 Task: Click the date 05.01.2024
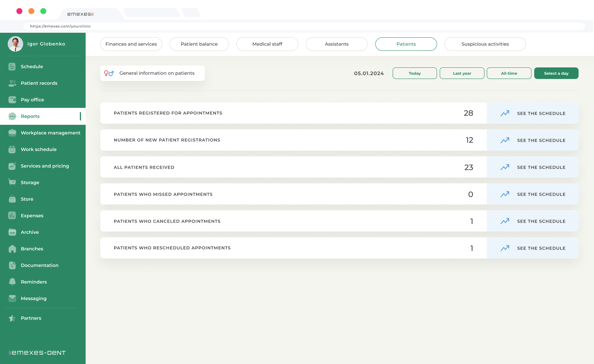369,73
